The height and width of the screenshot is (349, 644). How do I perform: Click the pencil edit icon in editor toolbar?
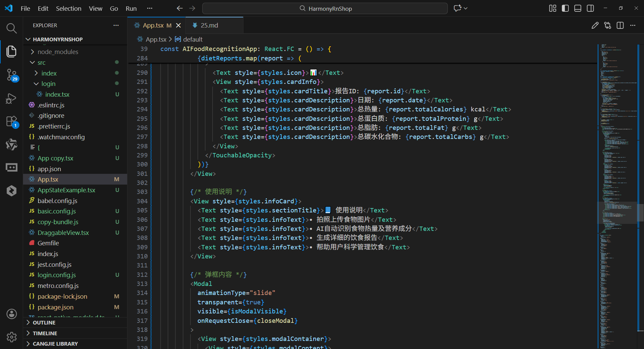595,26
